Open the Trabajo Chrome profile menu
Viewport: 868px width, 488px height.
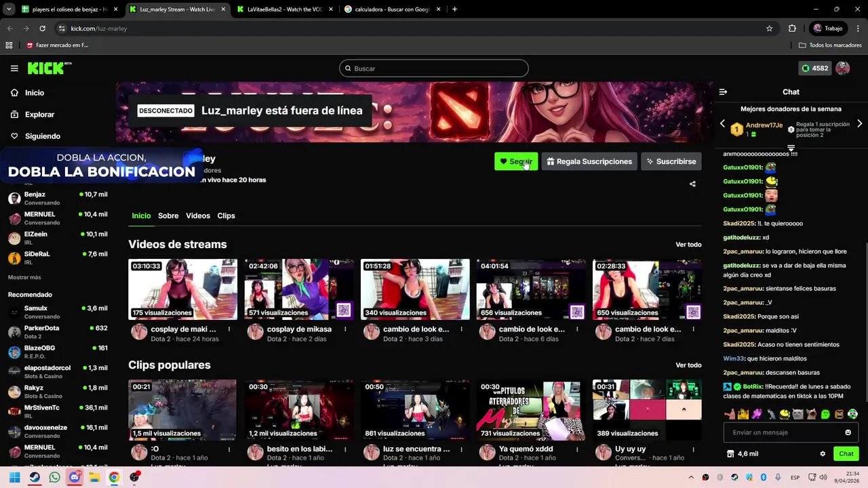[x=828, y=28]
